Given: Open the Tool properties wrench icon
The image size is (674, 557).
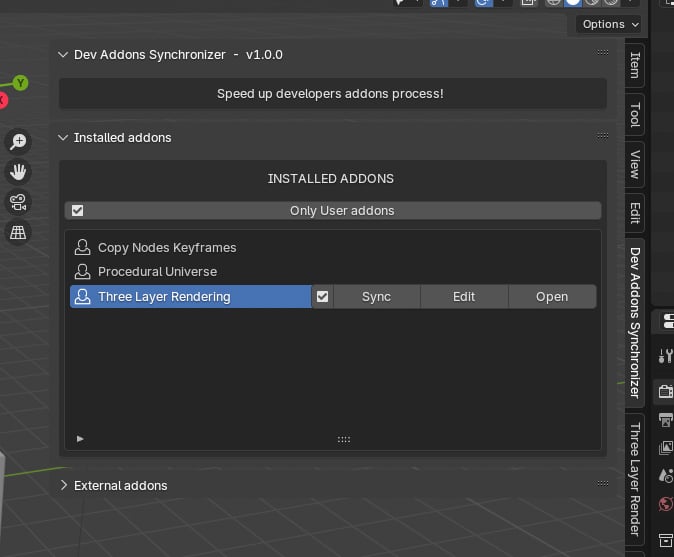Looking at the screenshot, I should (665, 356).
